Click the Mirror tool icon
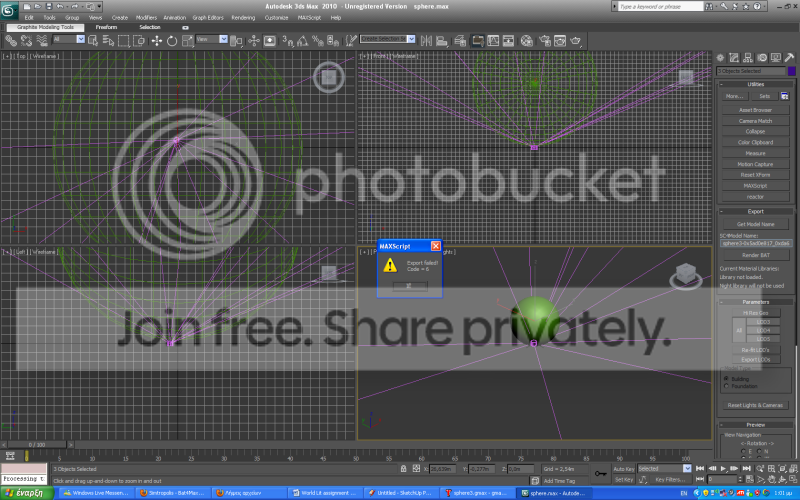The width and height of the screenshot is (800, 500). 427,40
